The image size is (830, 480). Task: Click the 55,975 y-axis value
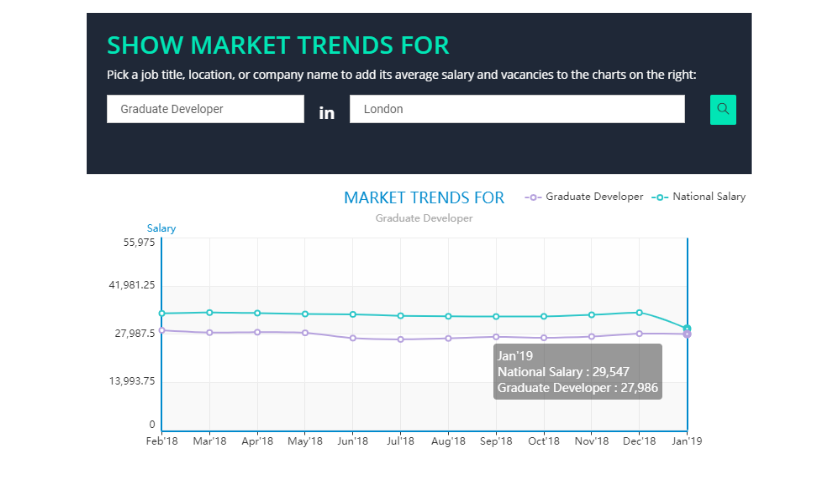pyautogui.click(x=139, y=242)
